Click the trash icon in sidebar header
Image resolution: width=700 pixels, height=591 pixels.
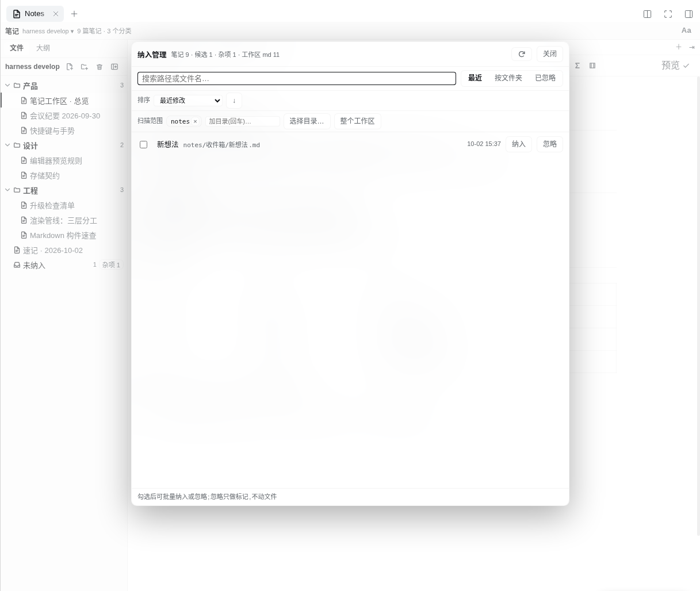pos(100,67)
